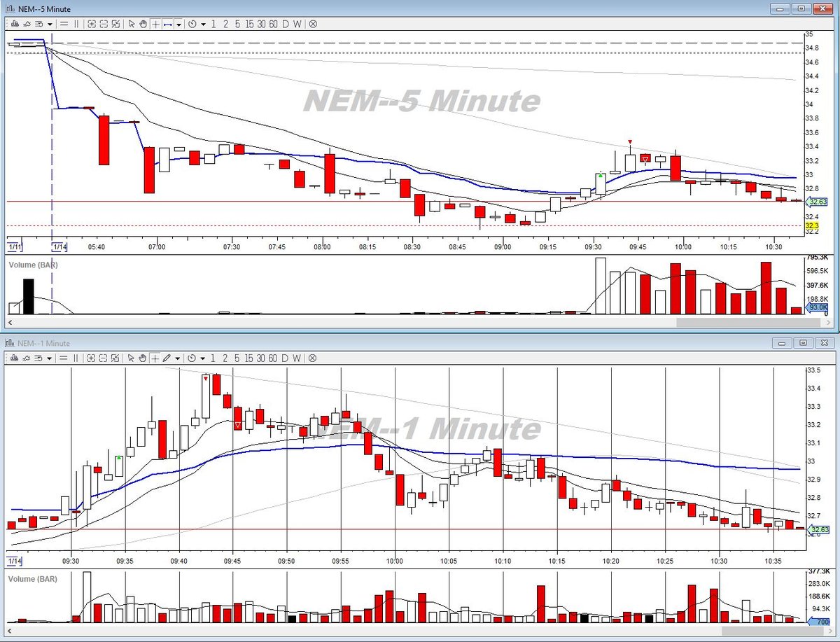Select pencil drawing tool in 1 Minute toolbar

coord(167,358)
